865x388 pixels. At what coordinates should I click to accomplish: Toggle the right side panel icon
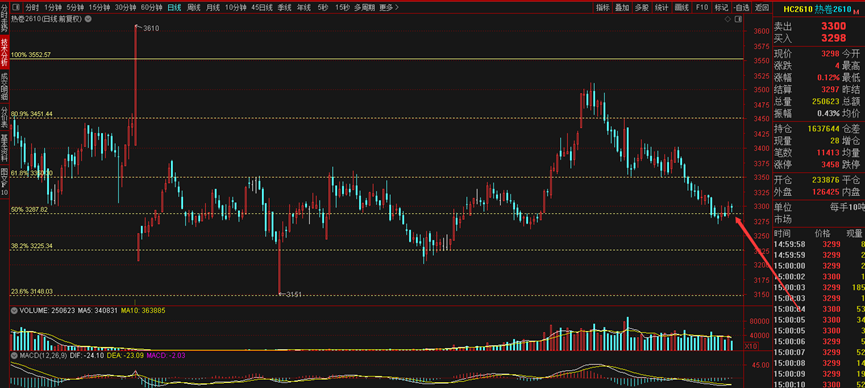738,19
